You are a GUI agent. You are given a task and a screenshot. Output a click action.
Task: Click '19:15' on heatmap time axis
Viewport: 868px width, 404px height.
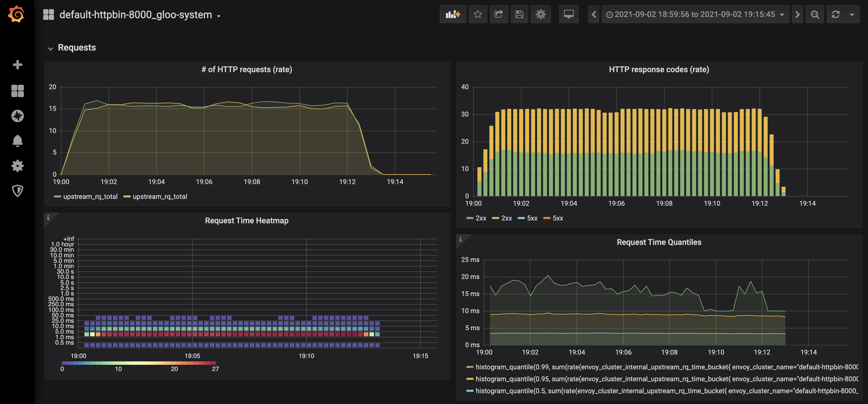420,356
